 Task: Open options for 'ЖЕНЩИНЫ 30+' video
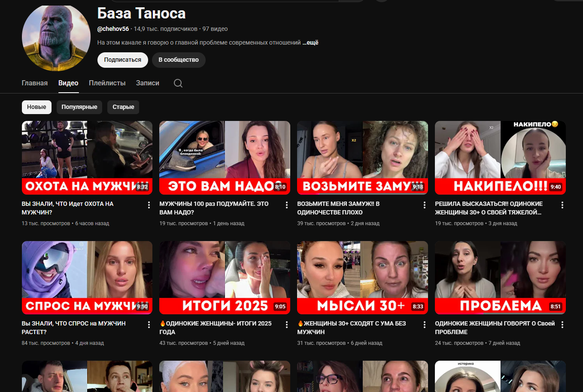(x=425, y=325)
